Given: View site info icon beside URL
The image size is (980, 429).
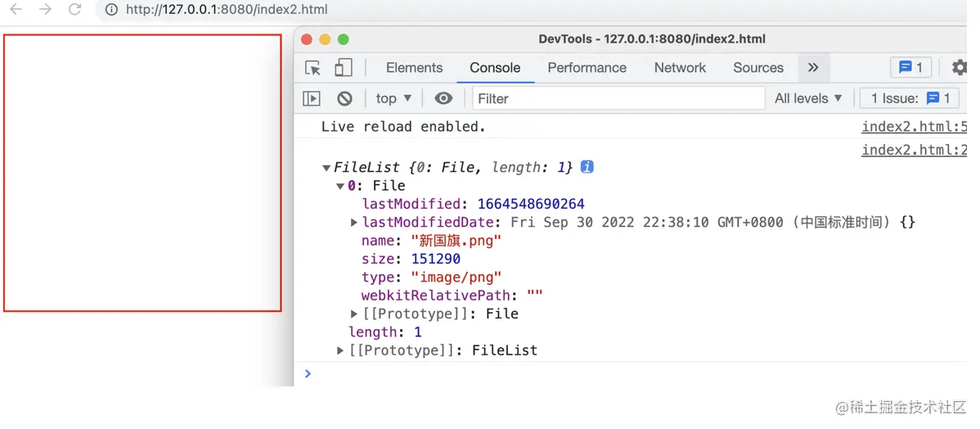Looking at the screenshot, I should click(111, 10).
